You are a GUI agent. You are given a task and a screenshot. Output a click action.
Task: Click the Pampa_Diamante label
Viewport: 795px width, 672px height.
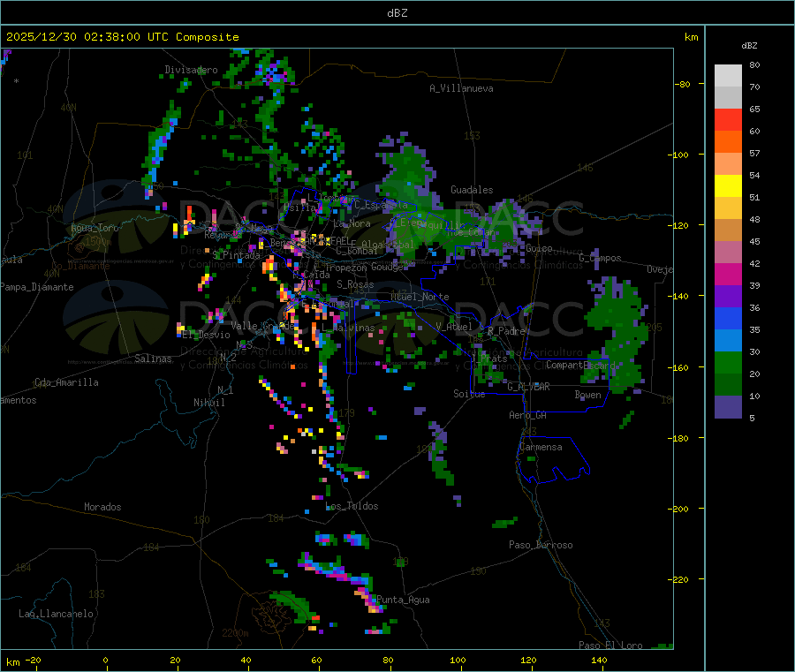point(37,287)
